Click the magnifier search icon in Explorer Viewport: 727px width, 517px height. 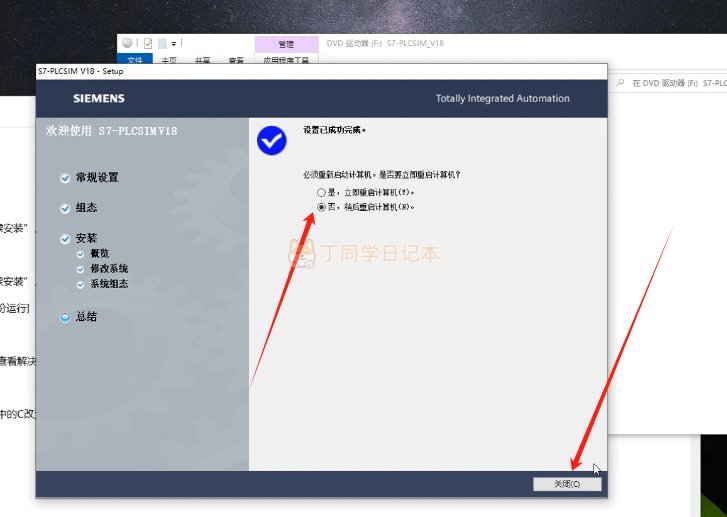coord(620,83)
